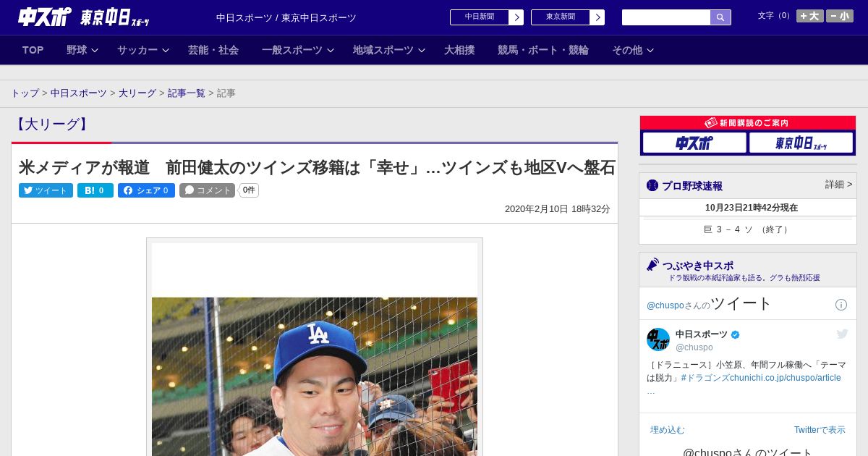The width and height of the screenshot is (868, 456).
Task: Open the 東京新聞 link button
Action: (x=568, y=17)
